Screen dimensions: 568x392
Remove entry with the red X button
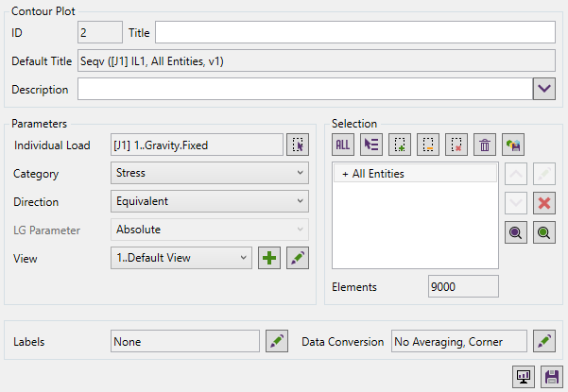[x=543, y=203]
